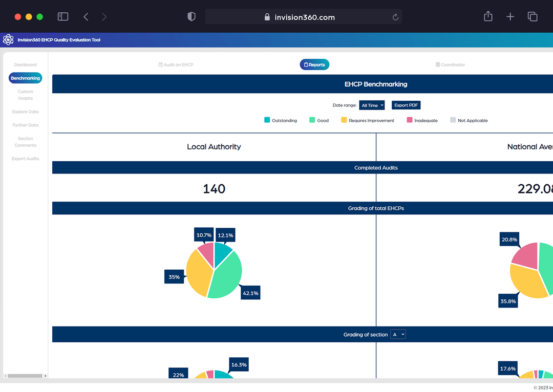Switch to the Audit an EHCP tab

point(176,64)
